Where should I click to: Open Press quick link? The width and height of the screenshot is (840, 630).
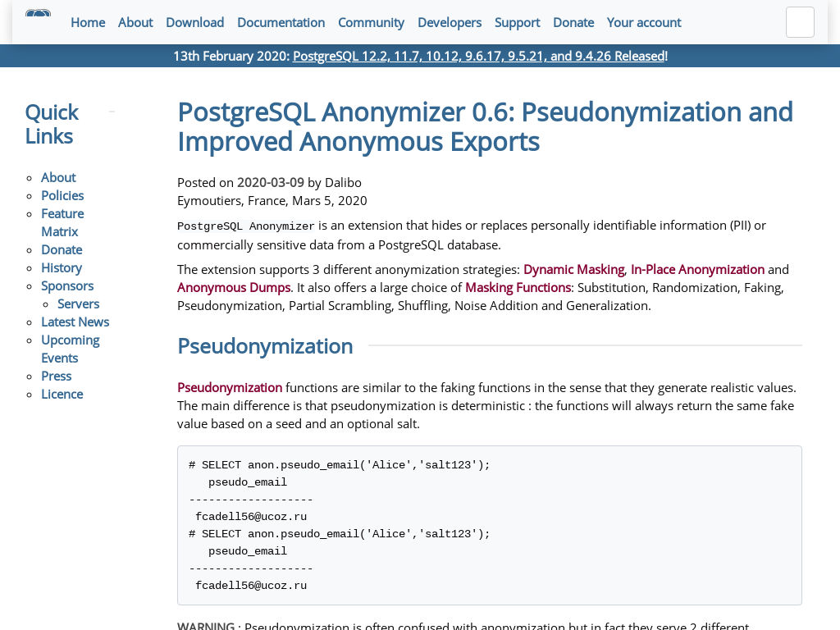click(x=57, y=376)
